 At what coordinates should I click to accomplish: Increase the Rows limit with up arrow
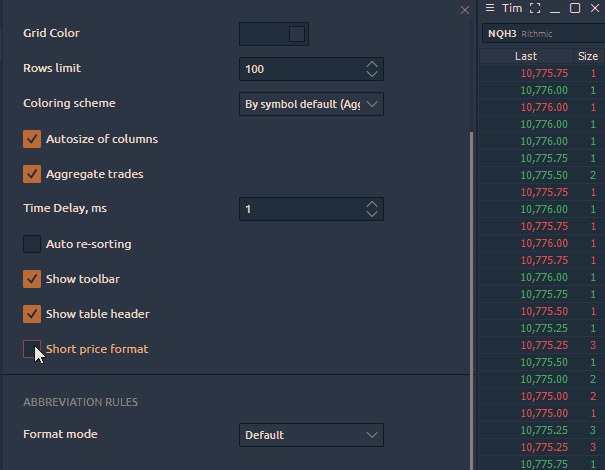click(x=372, y=65)
